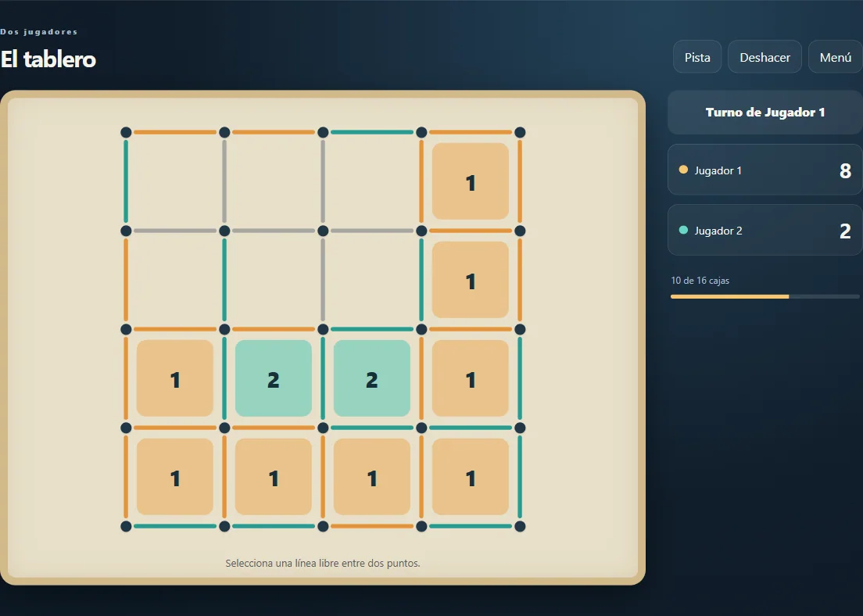This screenshot has height=616, width=863.
Task: Click the boxes progress bar under '10 de 16 cajas'
Action: 765,297
